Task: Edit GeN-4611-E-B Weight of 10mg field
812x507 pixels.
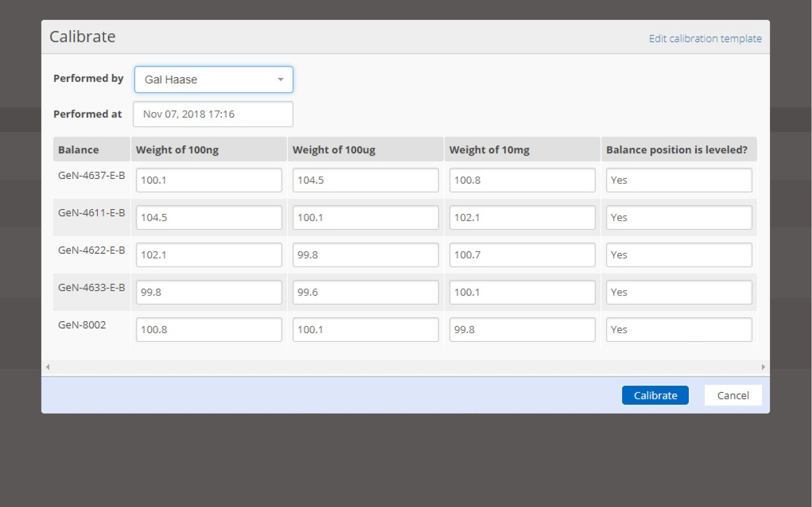Action: point(522,218)
